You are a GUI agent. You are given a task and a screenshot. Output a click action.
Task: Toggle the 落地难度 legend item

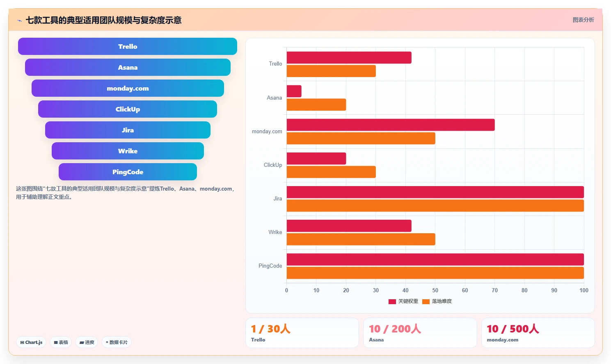437,301
